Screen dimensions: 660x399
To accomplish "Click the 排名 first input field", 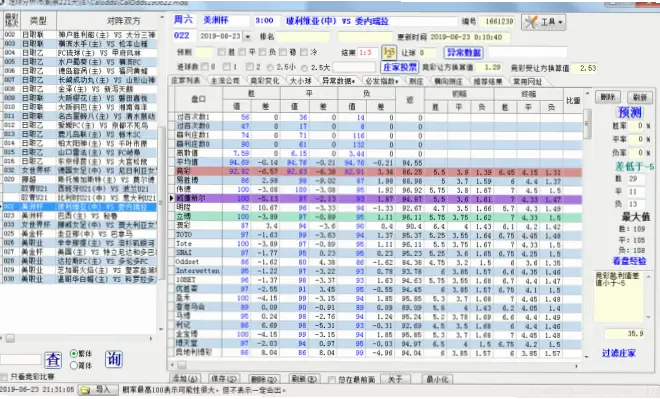I will coord(303,37).
